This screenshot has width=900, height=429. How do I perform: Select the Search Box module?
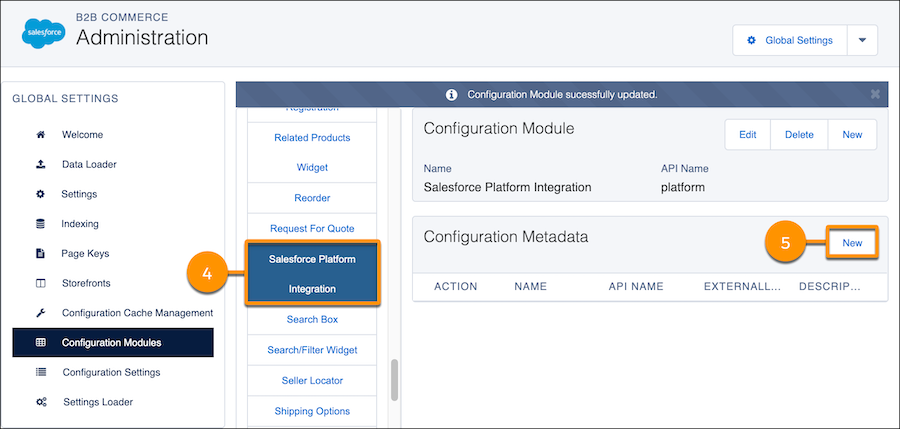[x=312, y=319]
